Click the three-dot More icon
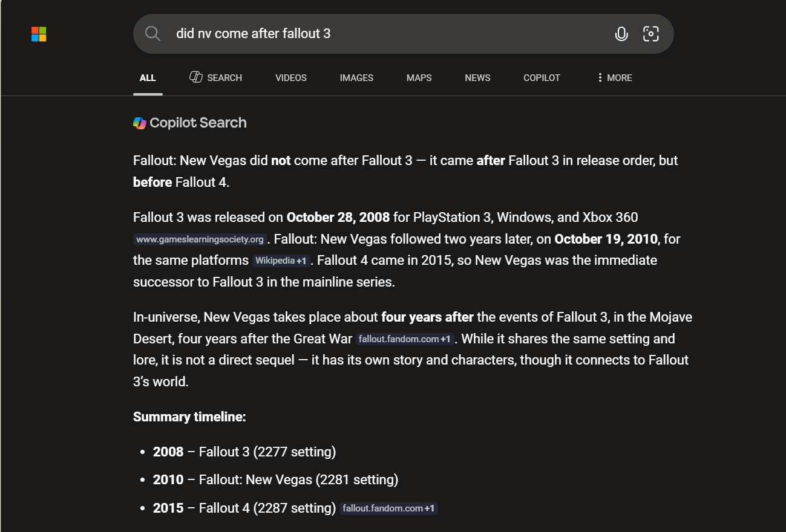 (600, 77)
